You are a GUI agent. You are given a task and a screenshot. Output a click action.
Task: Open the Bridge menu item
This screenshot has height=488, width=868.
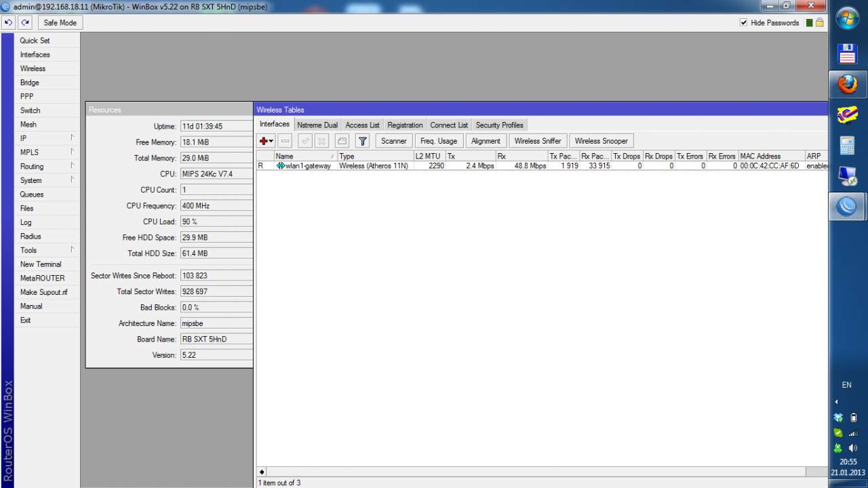coord(29,83)
